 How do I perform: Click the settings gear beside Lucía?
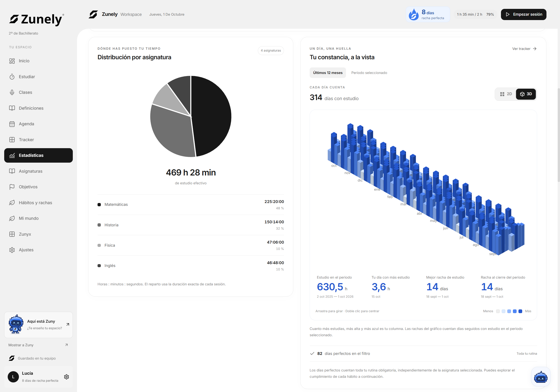[x=66, y=377]
